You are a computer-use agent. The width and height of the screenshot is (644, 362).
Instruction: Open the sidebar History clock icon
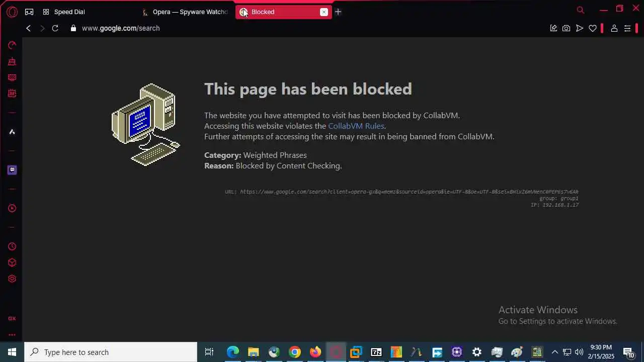coord(12,246)
